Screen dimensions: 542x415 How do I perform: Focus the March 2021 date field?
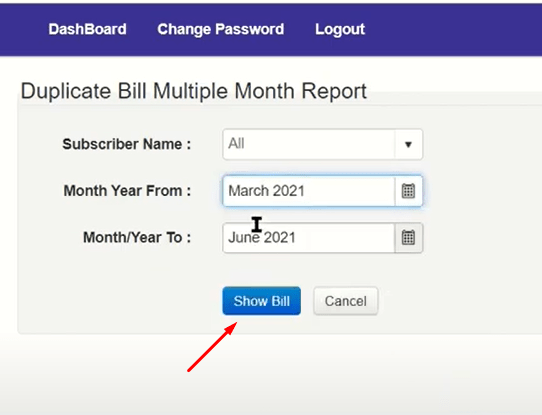pyautogui.click(x=309, y=191)
